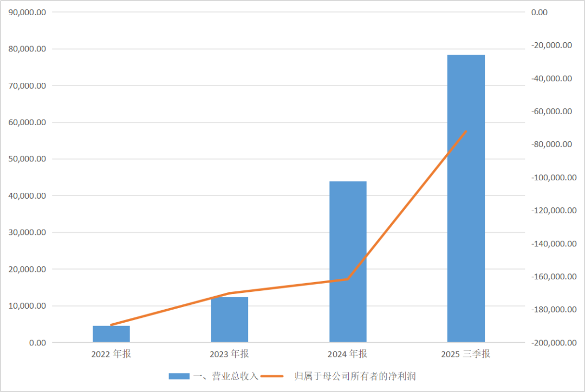Click the 2023 年报 axis label
585x392 pixels.
(230, 354)
